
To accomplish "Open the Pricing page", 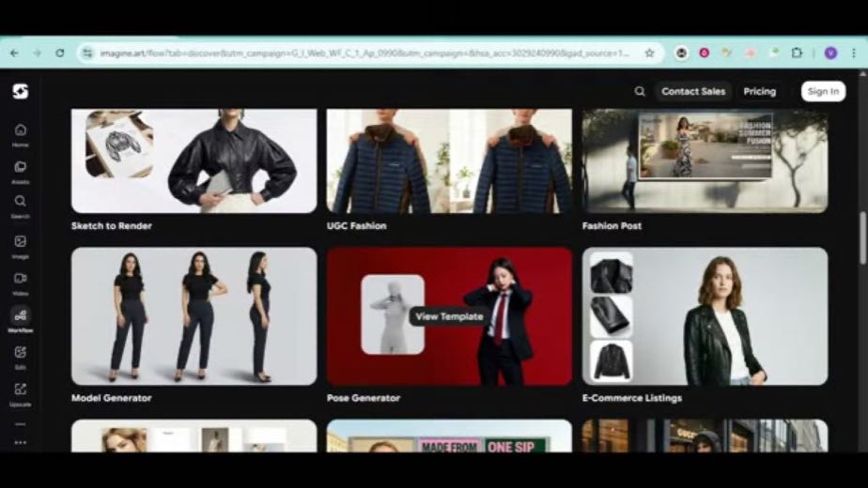I will pos(759,91).
